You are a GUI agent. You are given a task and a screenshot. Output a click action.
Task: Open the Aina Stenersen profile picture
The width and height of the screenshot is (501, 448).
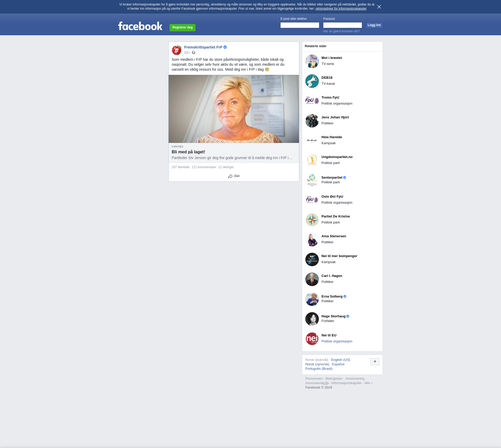(312, 240)
